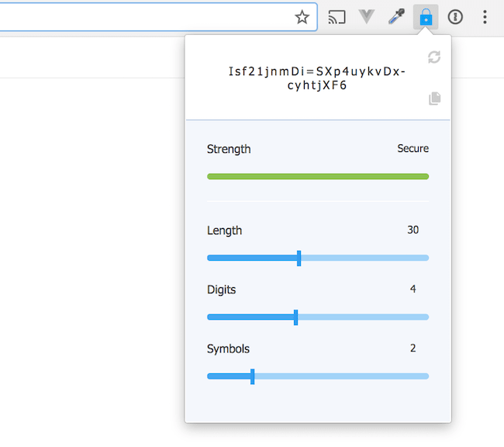Image resolution: width=504 pixels, height=447 pixels.
Task: Click the Digits value 4
Action: pyautogui.click(x=413, y=289)
